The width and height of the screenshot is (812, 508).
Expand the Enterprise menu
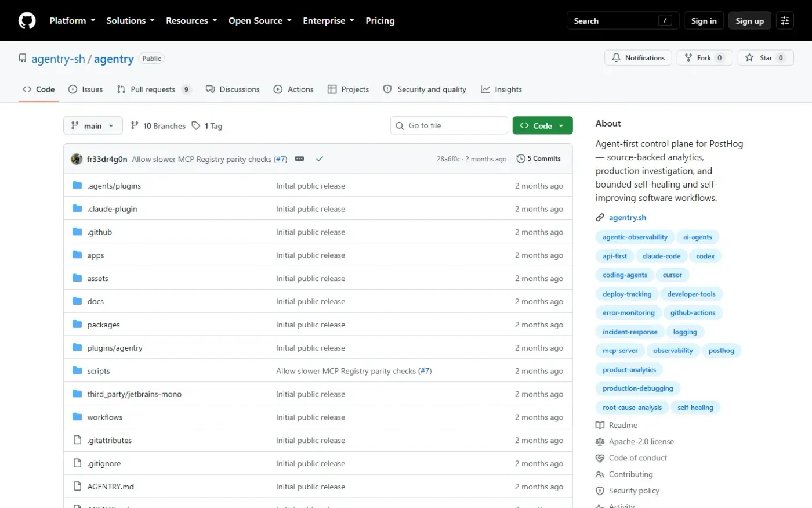pos(328,21)
